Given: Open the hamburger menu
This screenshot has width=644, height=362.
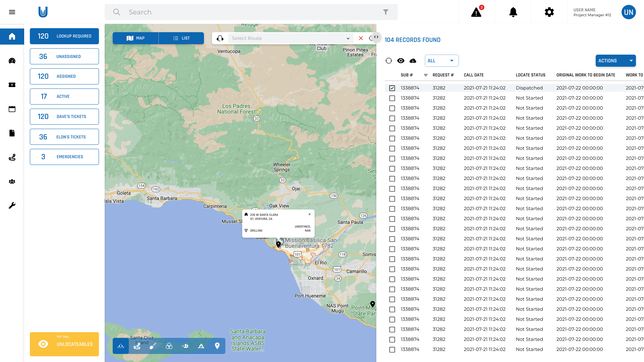Looking at the screenshot, I should click(x=12, y=12).
